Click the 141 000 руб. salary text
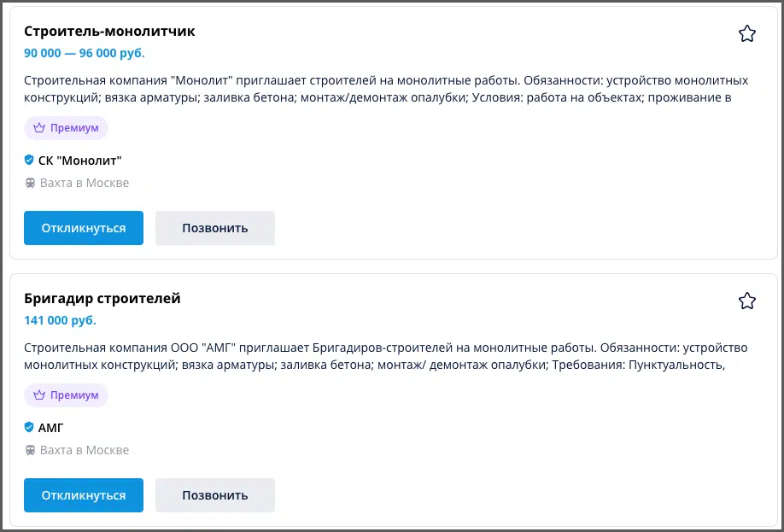The height and width of the screenshot is (532, 784). point(60,320)
